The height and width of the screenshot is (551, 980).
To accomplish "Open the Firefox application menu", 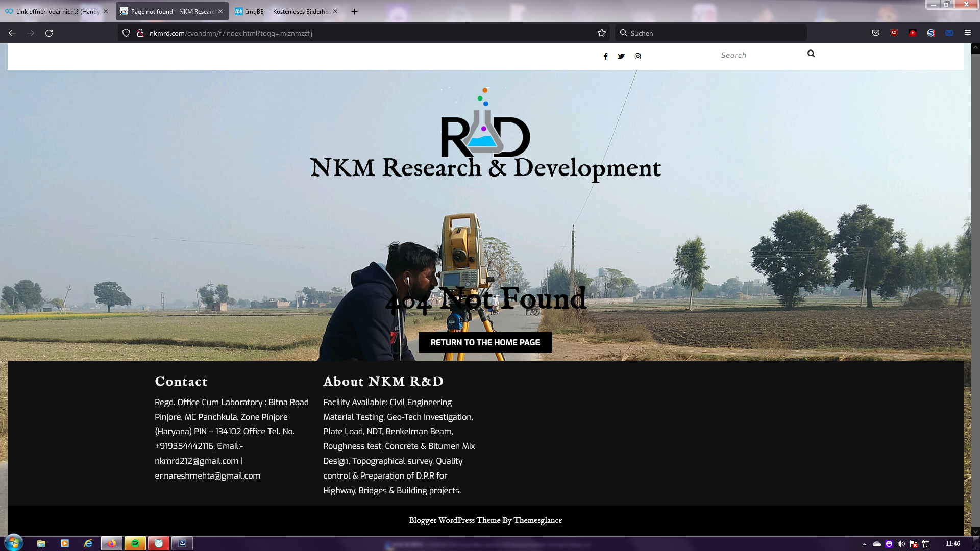I will click(968, 33).
